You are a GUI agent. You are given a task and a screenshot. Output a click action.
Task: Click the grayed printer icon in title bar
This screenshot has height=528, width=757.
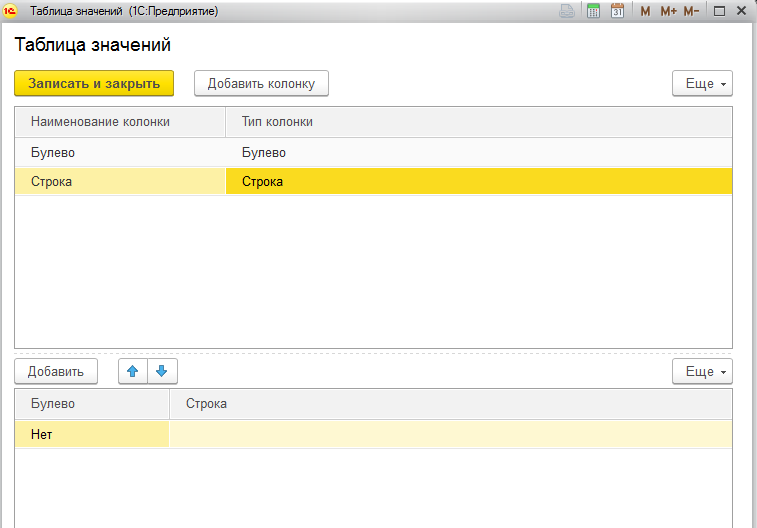click(x=566, y=11)
